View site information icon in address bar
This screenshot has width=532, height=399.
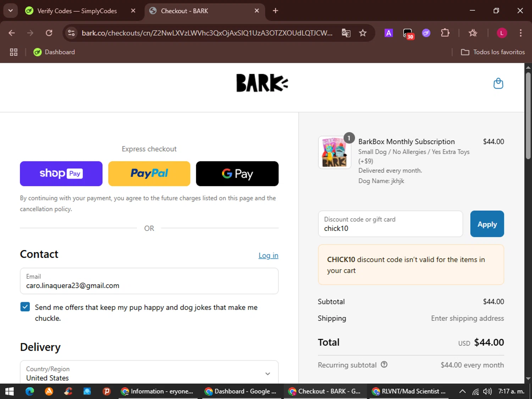coord(71,33)
